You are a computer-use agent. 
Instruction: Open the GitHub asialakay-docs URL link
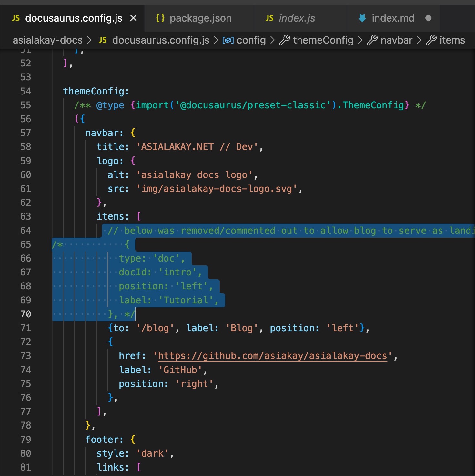point(272,356)
